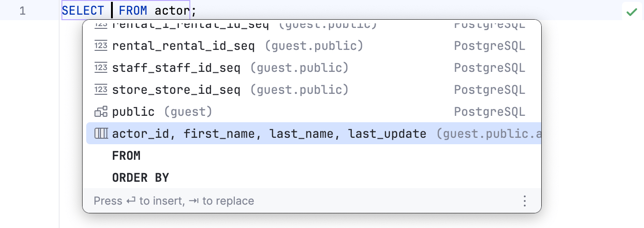Click the FROM keyword in the query line
The width and height of the screenshot is (644, 228).
(x=133, y=11)
